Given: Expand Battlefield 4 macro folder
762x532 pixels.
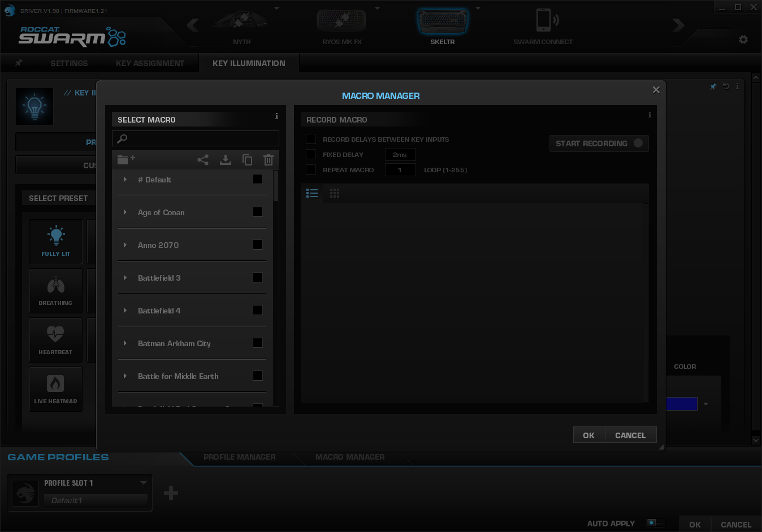Looking at the screenshot, I should (125, 311).
